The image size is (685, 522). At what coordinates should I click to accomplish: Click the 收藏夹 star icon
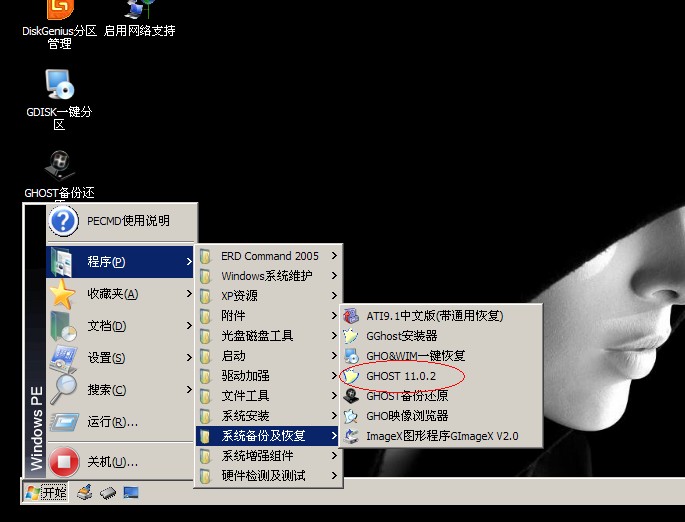62,294
